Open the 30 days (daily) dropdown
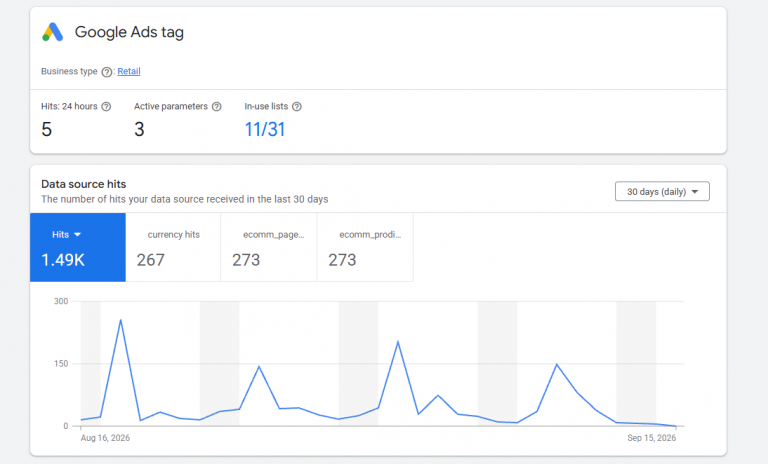Viewport: 768px width, 464px height. [x=662, y=192]
